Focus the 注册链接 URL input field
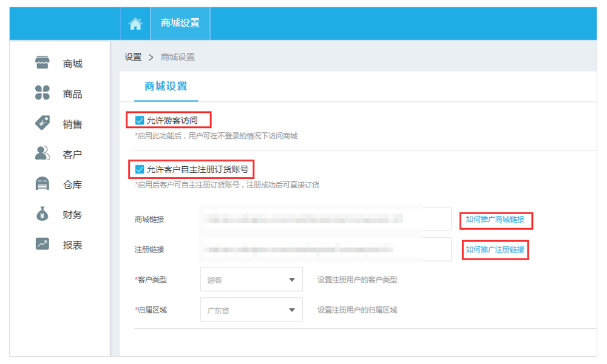607x364 pixels. (325, 249)
